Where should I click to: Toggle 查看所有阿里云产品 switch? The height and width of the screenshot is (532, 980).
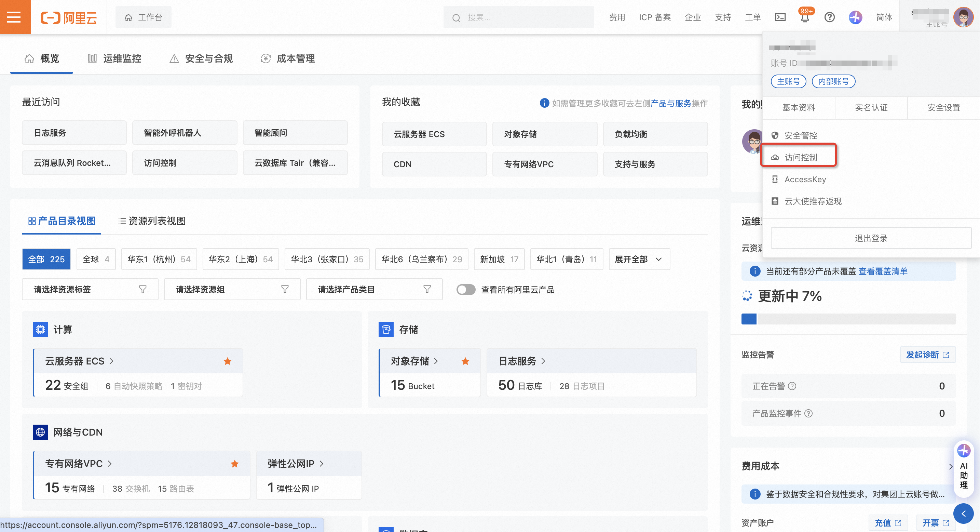tap(466, 290)
